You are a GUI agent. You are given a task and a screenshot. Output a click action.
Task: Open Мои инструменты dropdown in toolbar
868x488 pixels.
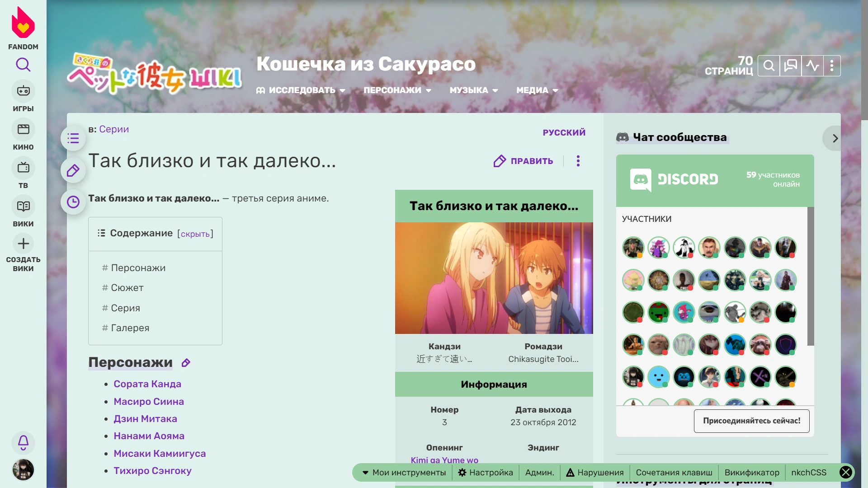404,473
